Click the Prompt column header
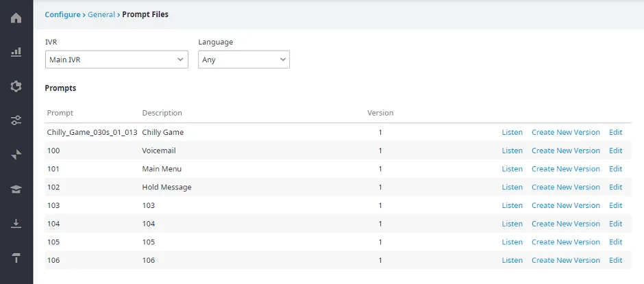Image resolution: width=644 pixels, height=284 pixels. (x=60, y=113)
